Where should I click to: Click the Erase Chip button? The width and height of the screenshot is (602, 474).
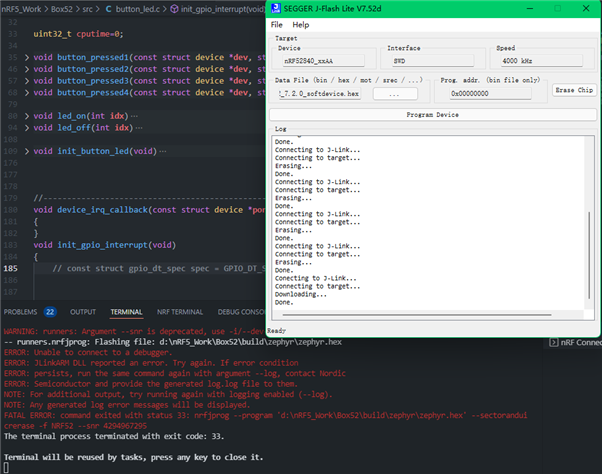(x=574, y=90)
